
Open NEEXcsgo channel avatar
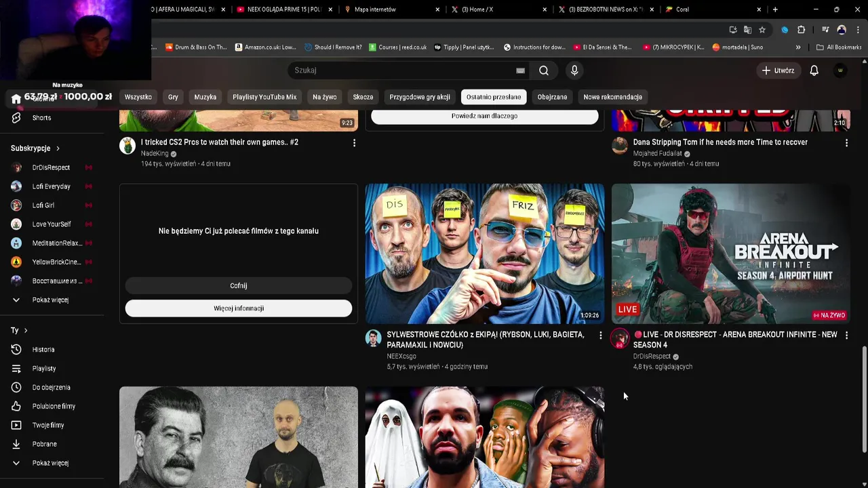374,338
